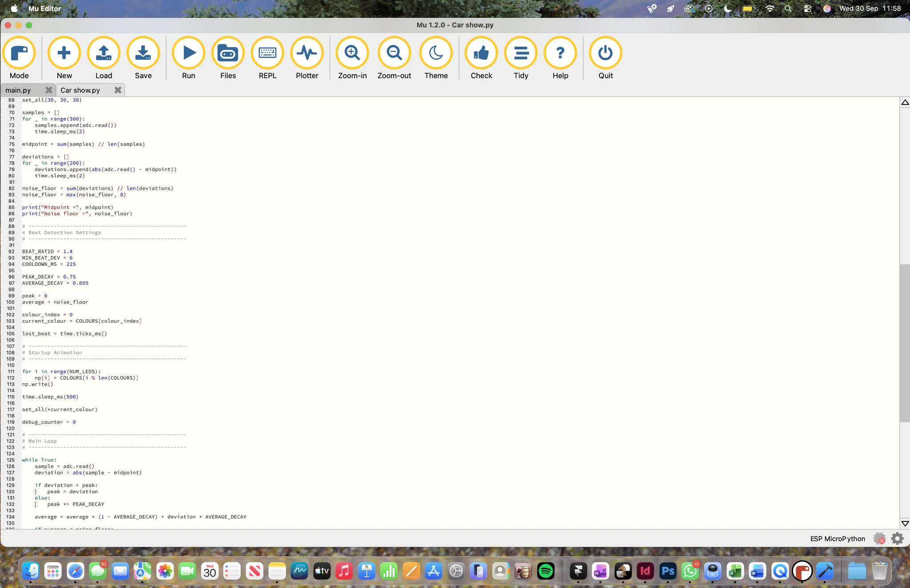Viewport: 910px width, 588px height.
Task: Click the vertical scrollbar thumb
Action: [x=905, y=343]
